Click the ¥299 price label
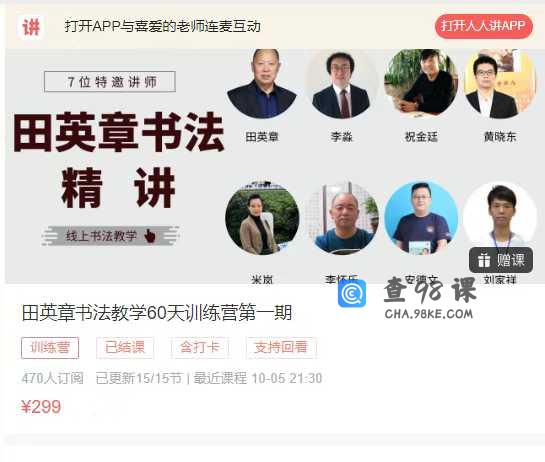 tap(41, 406)
